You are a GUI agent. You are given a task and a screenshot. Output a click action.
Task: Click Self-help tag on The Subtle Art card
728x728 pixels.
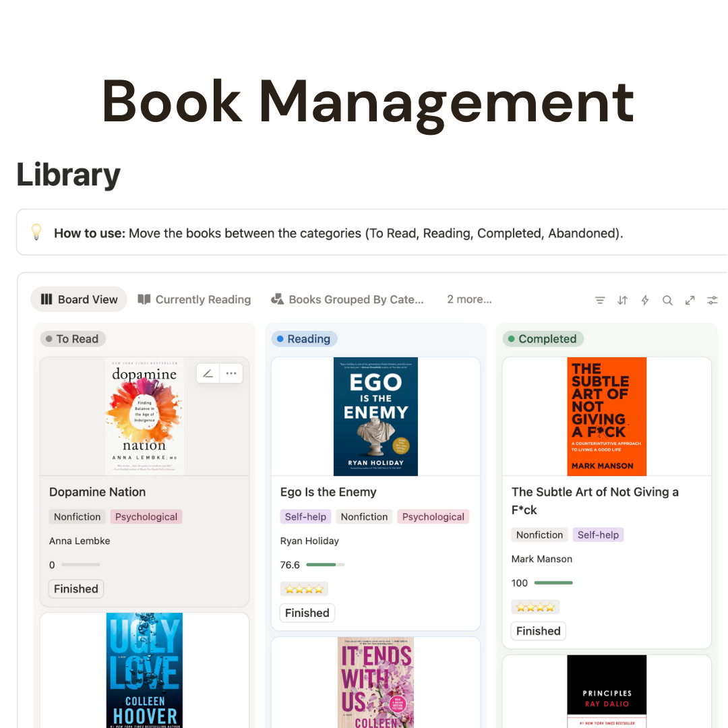click(x=598, y=535)
